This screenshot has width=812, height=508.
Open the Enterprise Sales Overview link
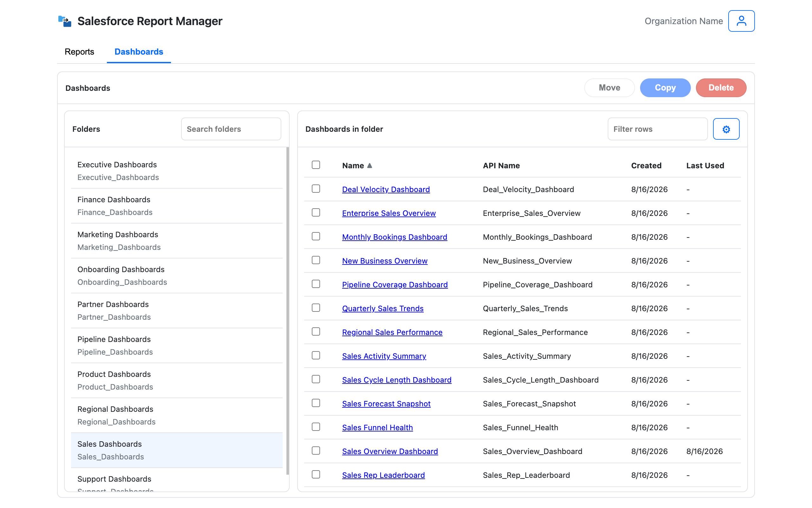[x=389, y=213]
